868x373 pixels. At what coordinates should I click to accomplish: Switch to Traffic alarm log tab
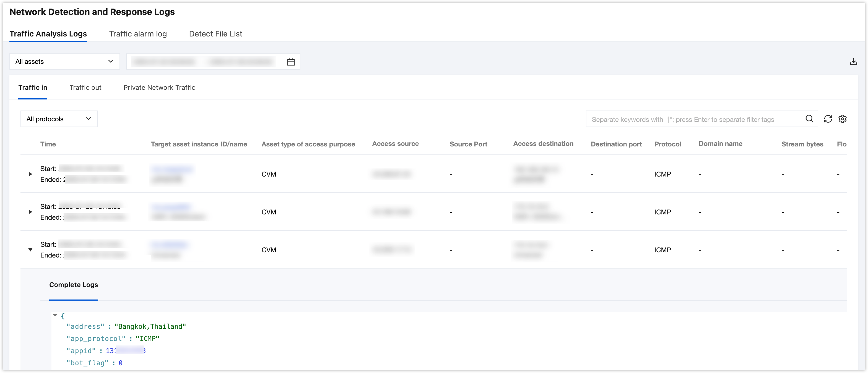(x=138, y=34)
